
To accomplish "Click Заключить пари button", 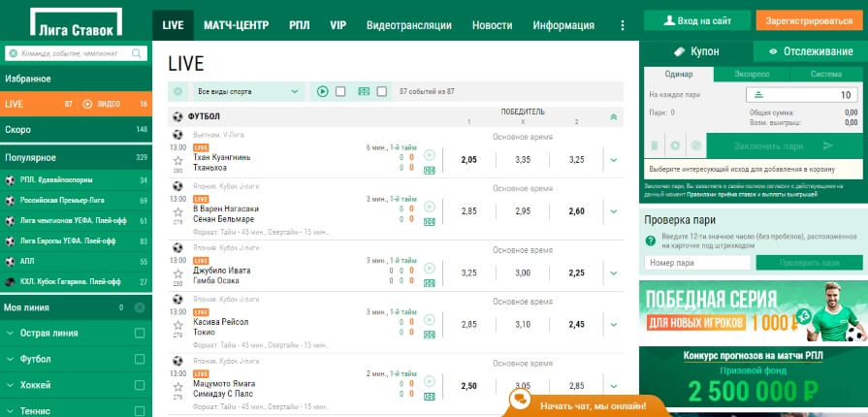I will pos(783,146).
